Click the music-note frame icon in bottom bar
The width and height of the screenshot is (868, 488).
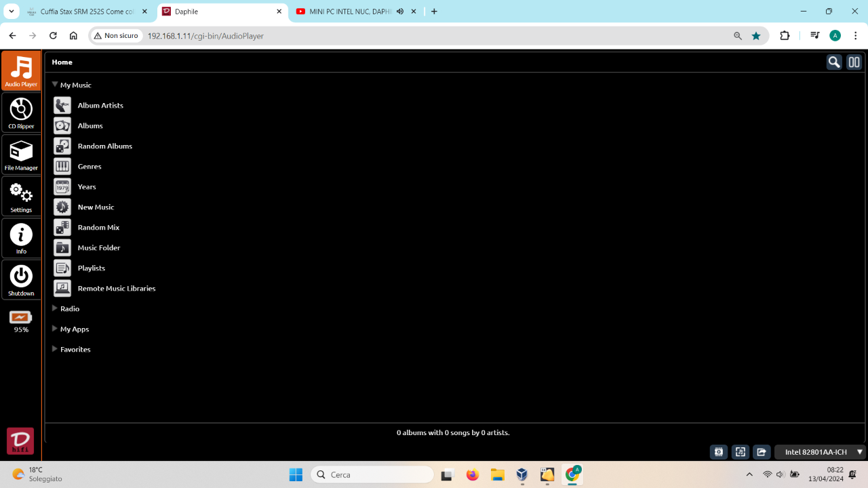point(741,452)
